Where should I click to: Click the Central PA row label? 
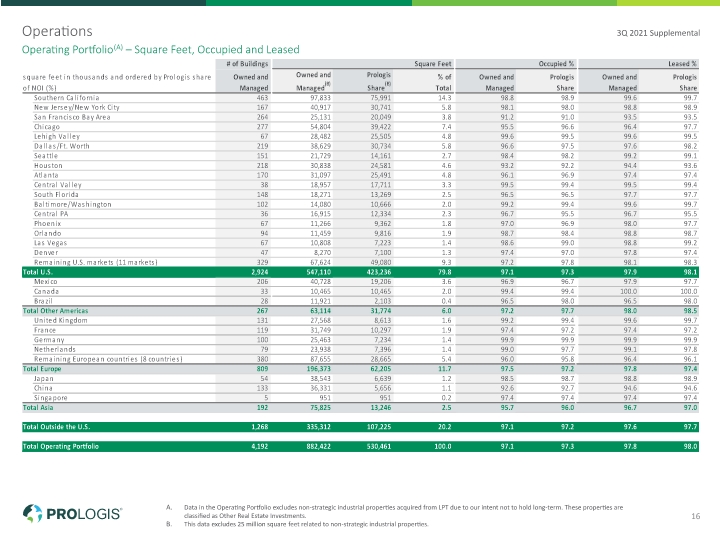pos(51,214)
